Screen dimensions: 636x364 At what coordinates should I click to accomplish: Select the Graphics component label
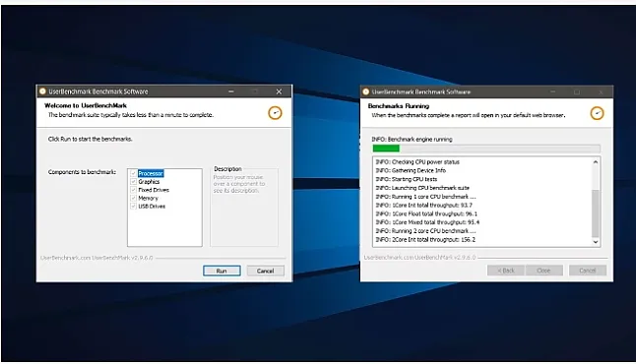149,182
